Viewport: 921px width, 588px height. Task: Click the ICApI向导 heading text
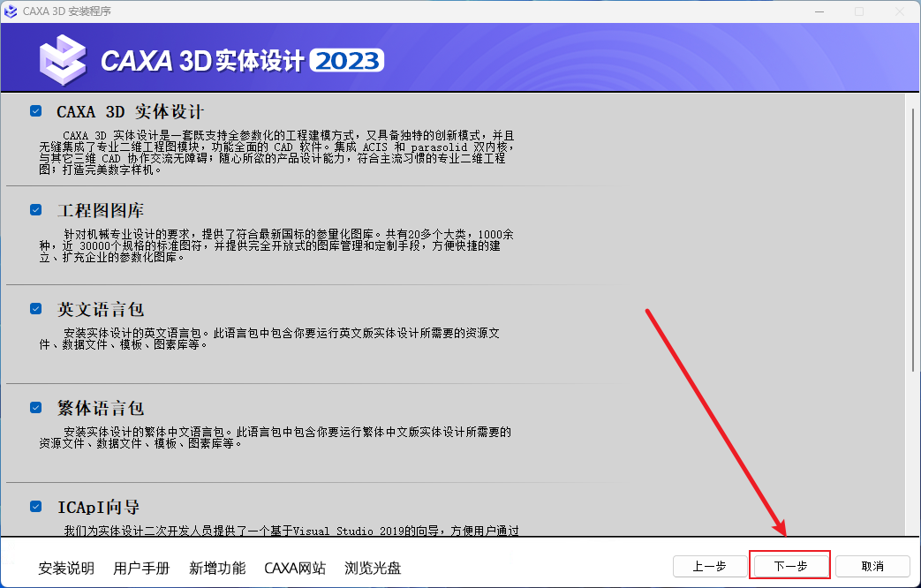click(x=99, y=507)
